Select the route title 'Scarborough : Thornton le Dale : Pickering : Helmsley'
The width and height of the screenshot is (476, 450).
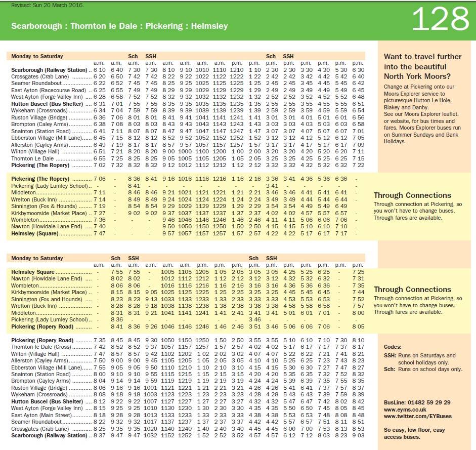click(119, 26)
